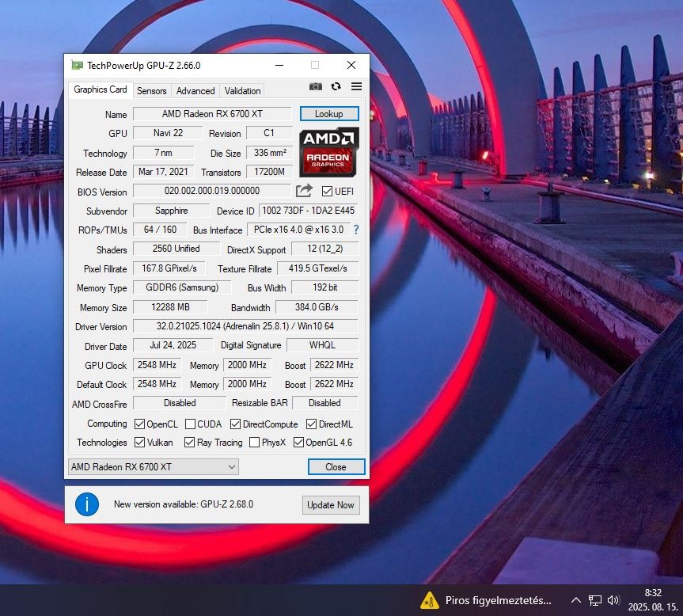Toggle the DirectML checkbox
The width and height of the screenshot is (683, 616).
311,424
